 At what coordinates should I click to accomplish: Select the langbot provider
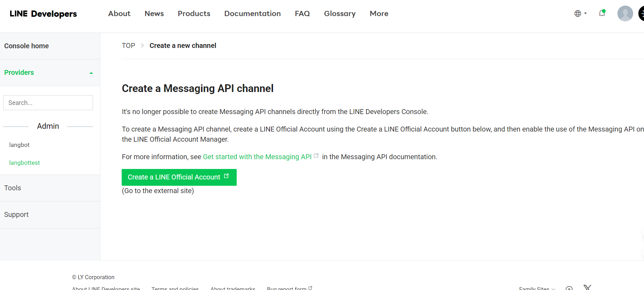point(19,145)
